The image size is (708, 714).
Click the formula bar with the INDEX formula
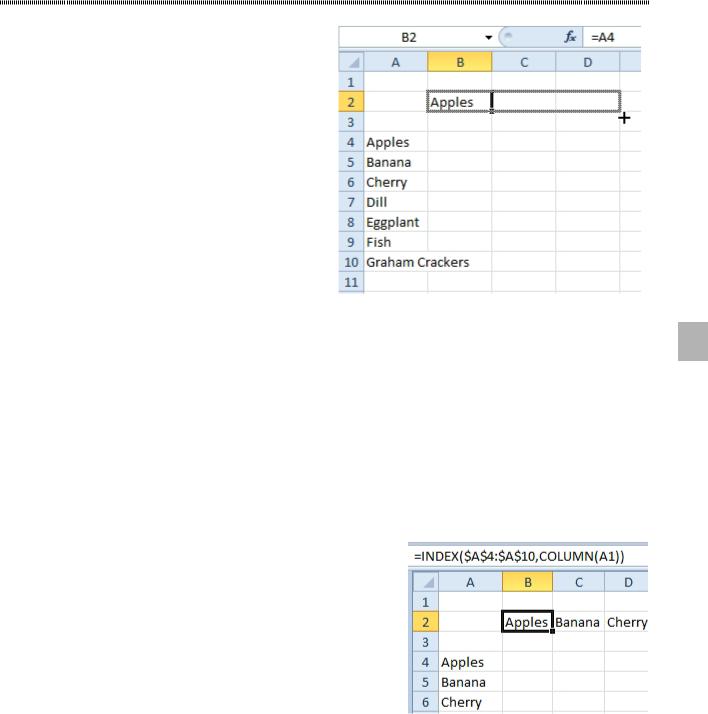coord(528,556)
